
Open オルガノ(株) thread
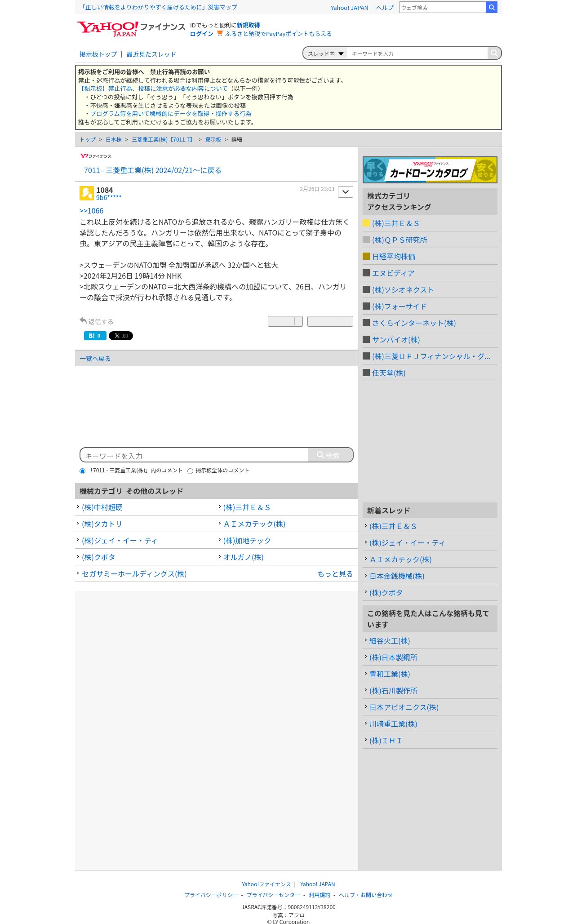[x=243, y=557]
